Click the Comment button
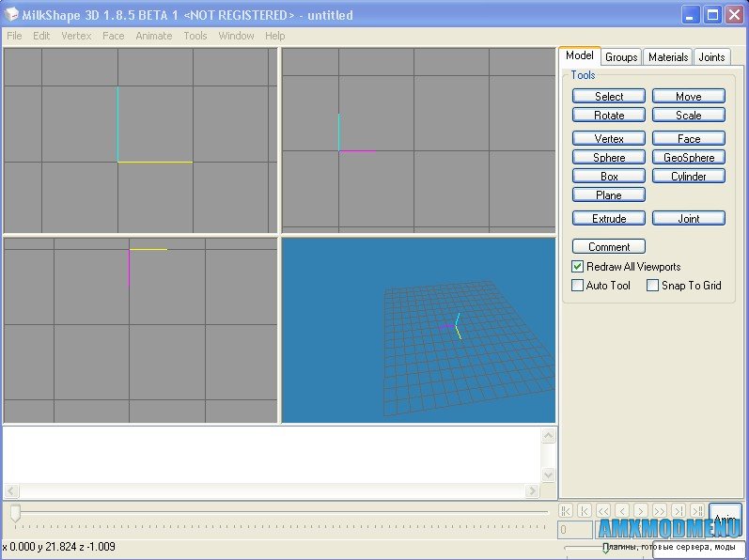 [x=609, y=246]
